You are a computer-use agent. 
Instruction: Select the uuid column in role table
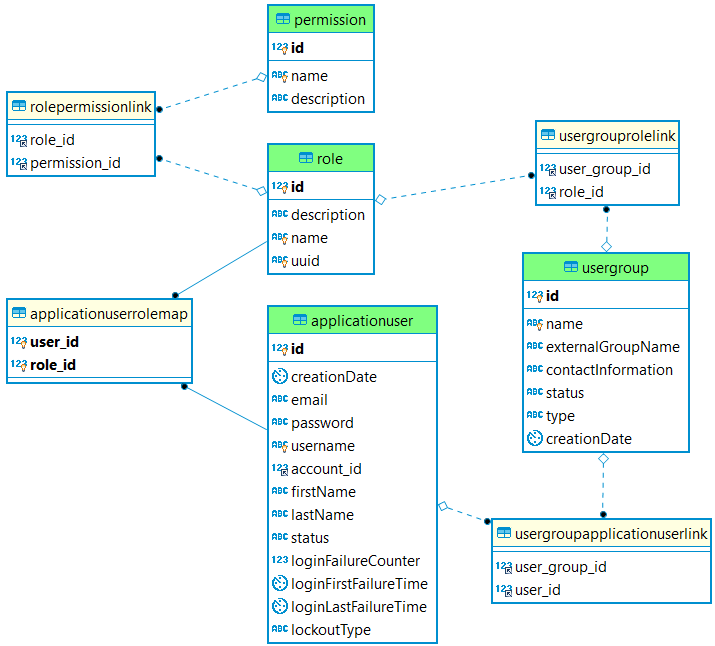tap(321, 261)
